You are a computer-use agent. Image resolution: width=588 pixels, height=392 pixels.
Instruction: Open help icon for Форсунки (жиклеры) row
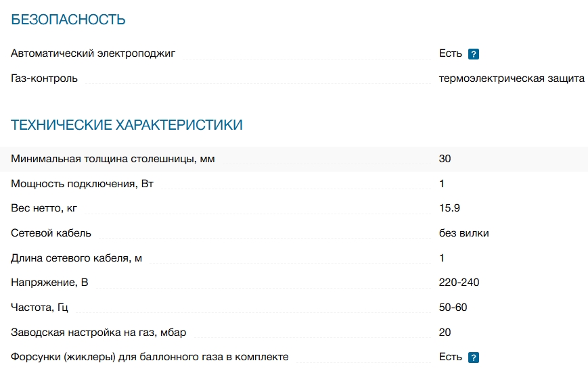tap(474, 358)
